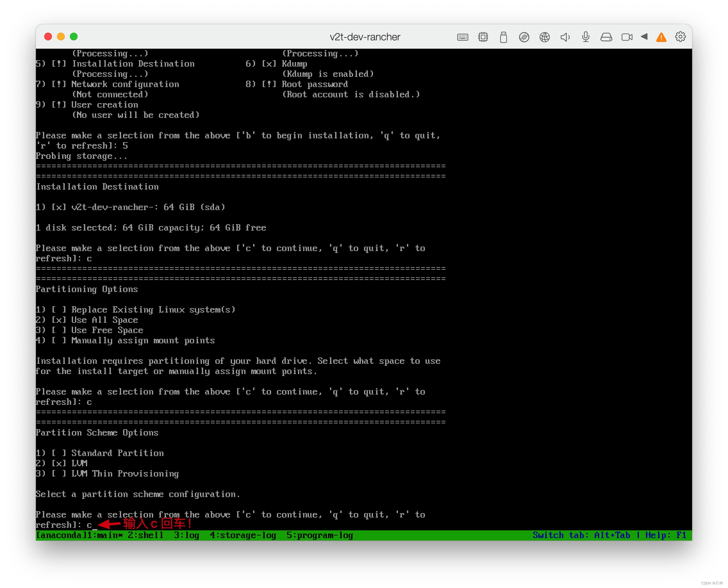Viewport: 728px width, 588px height.
Task: Click the LVM [x] scheme checkbox
Action: (59, 463)
